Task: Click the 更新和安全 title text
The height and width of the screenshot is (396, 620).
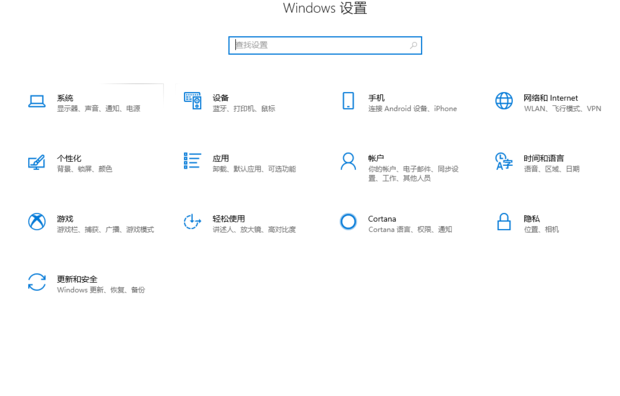Action: pyautogui.click(x=77, y=279)
